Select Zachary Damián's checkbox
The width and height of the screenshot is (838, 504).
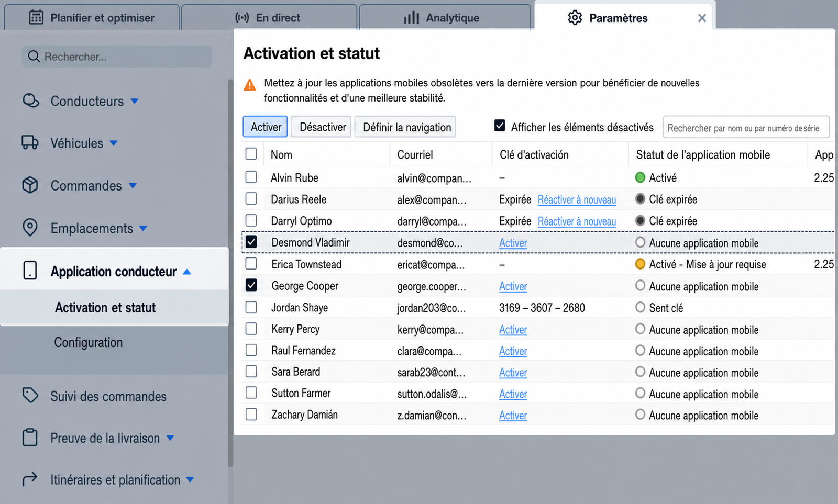click(251, 415)
